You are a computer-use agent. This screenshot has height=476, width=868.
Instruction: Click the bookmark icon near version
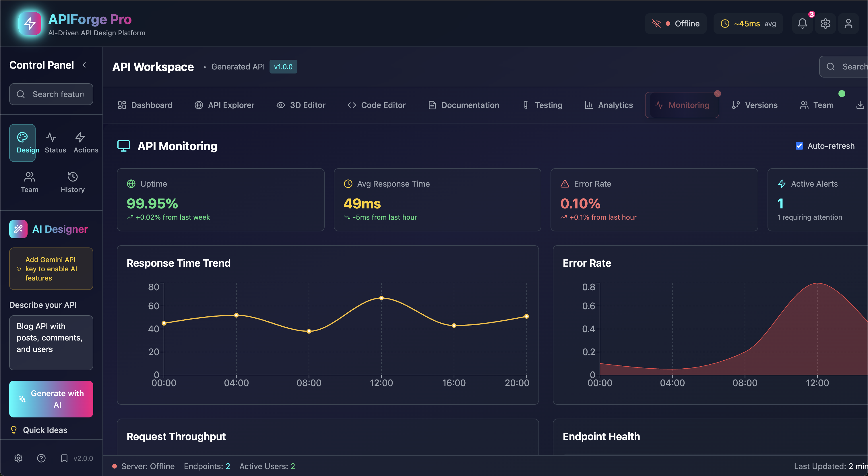click(x=64, y=458)
